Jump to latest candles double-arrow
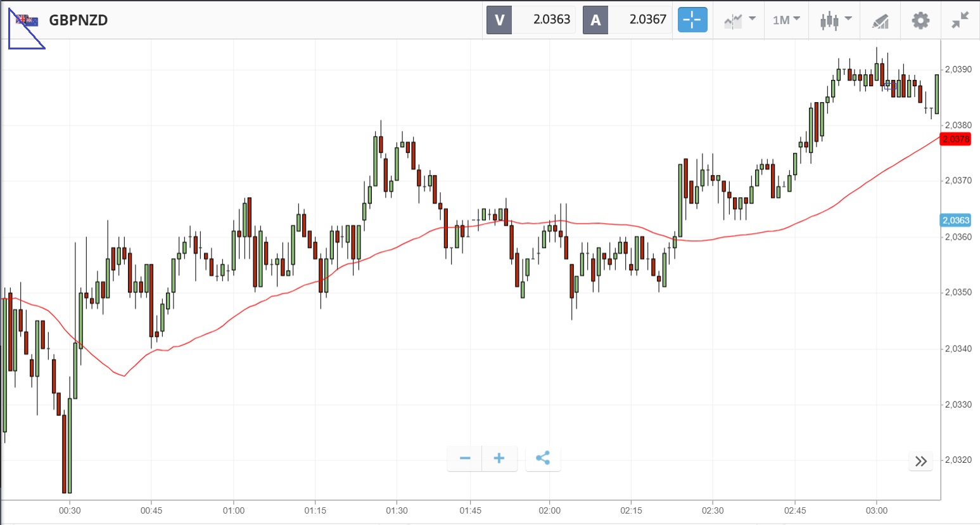The width and height of the screenshot is (980, 525). click(x=921, y=461)
